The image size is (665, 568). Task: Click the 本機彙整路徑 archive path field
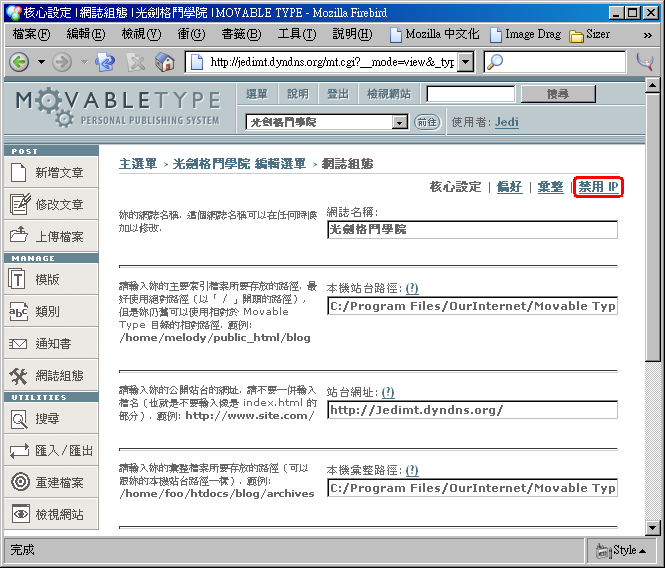472,488
